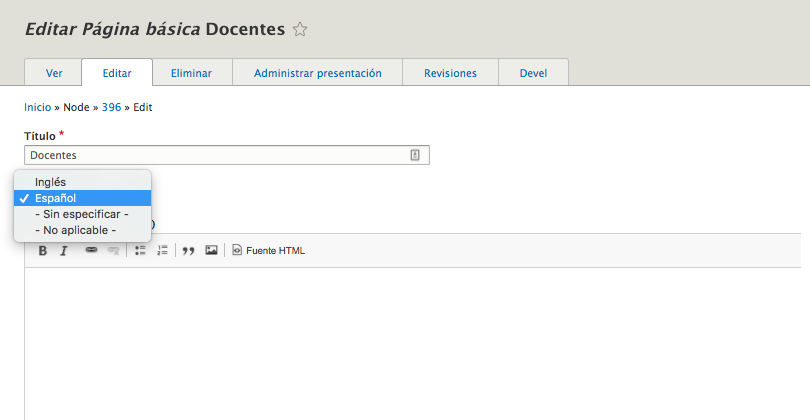Viewport: 810px width, 420px height.
Task: Select Español in the language list
Action: click(55, 198)
